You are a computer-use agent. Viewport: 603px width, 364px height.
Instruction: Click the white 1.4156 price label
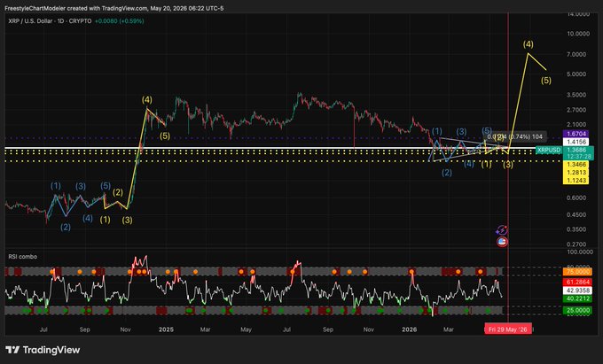[576, 142]
